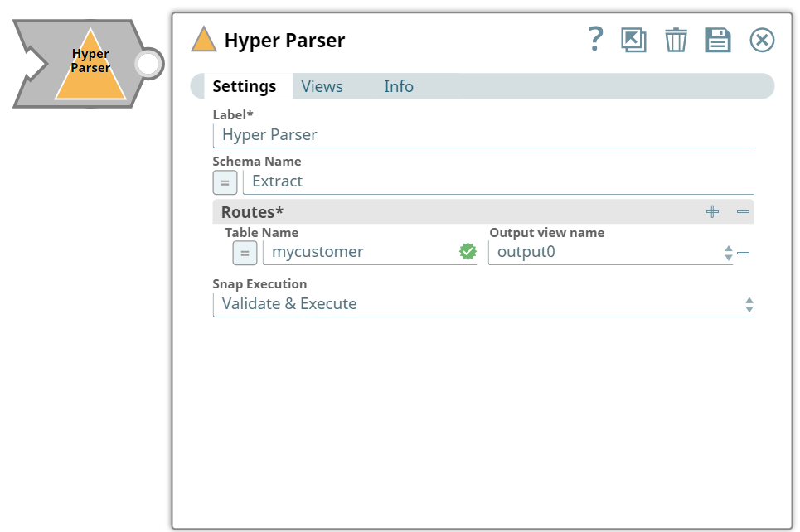Image resolution: width=800 pixels, height=532 pixels.
Task: Add a new route with plus icon
Action: click(712, 212)
